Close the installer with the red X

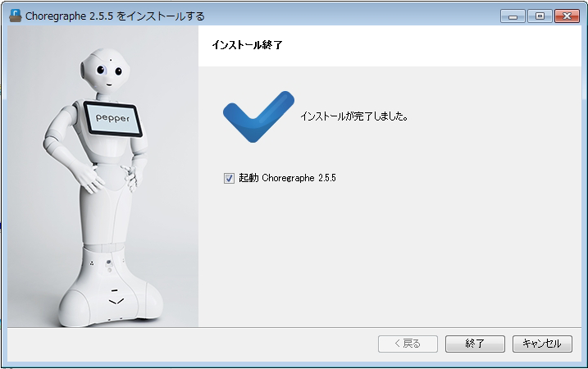566,16
